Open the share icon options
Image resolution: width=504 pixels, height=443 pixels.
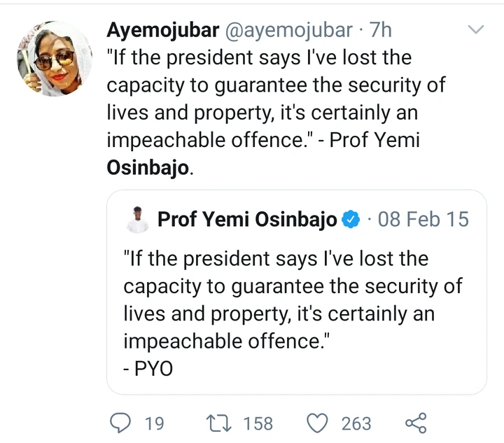click(x=415, y=422)
